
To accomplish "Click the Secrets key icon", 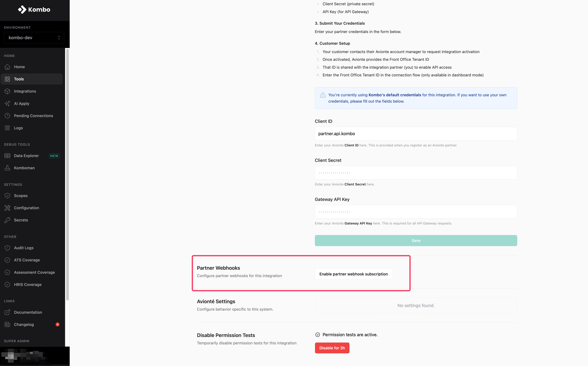I will [8, 220].
